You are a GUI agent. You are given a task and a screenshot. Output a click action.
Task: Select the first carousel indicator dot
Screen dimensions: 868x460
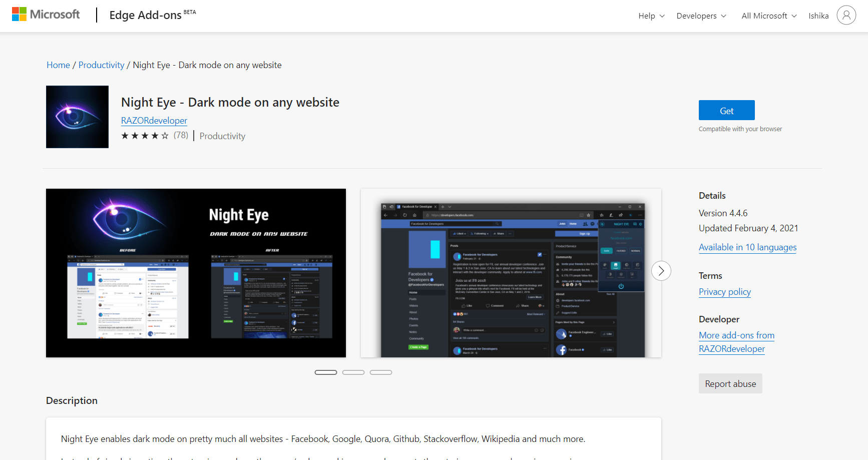click(326, 372)
